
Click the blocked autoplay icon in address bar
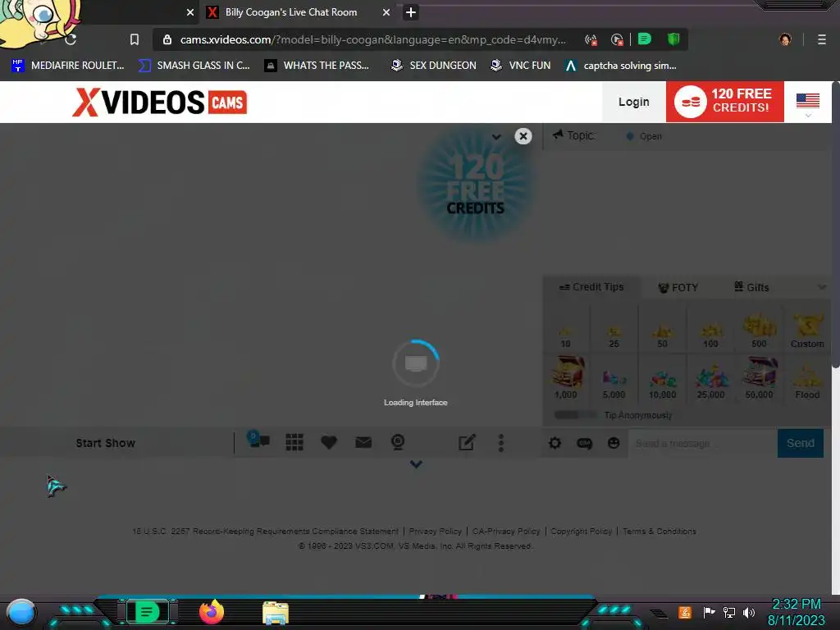(x=617, y=39)
